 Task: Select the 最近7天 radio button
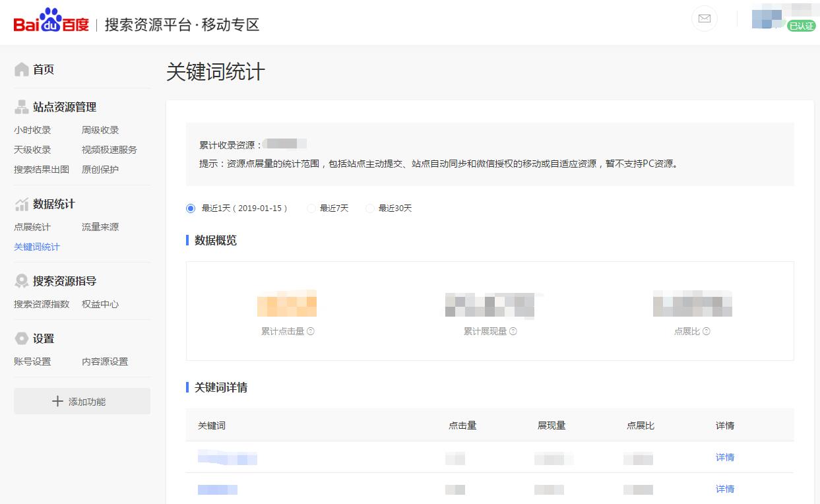click(311, 208)
